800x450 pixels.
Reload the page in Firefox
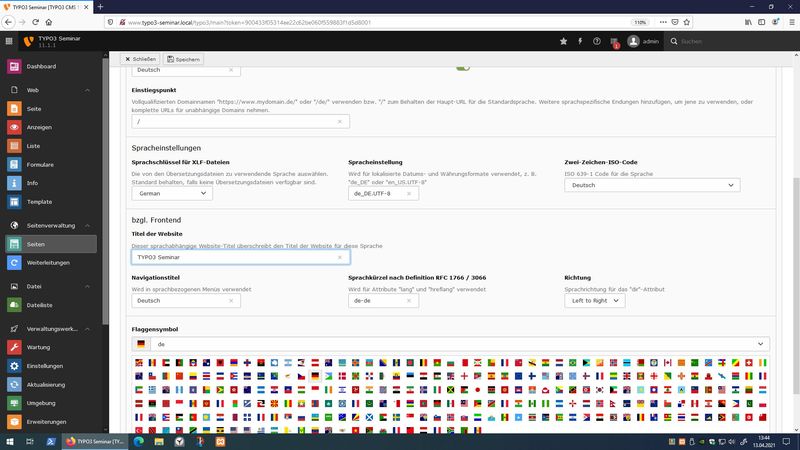point(35,22)
